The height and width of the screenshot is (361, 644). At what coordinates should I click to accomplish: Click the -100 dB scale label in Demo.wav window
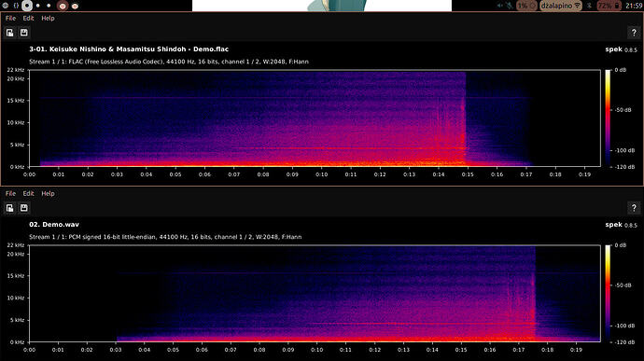(x=624, y=326)
